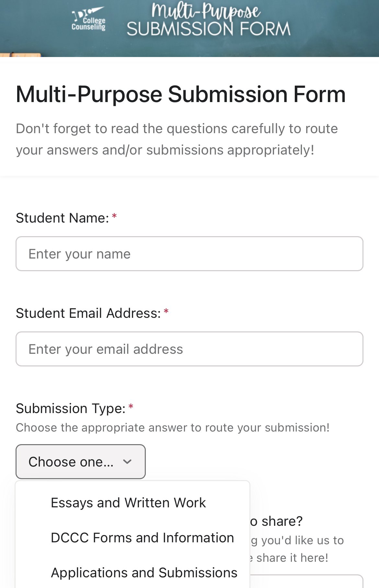
Task: Click the Submission Type label
Action: tap(71, 409)
